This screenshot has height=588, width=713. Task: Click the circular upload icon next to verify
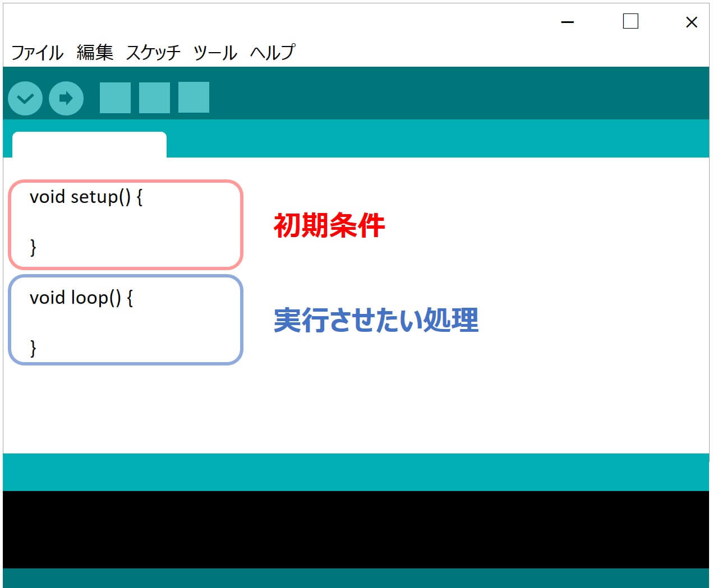pyautogui.click(x=66, y=98)
